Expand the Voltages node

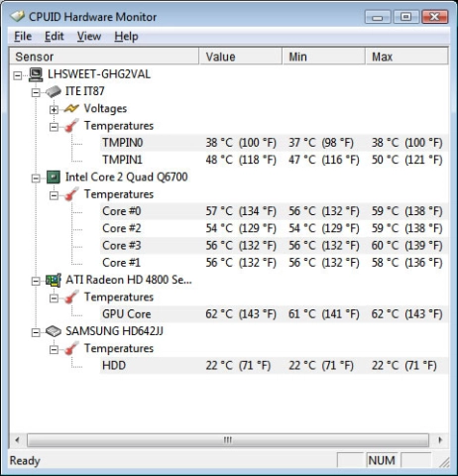[x=54, y=109]
